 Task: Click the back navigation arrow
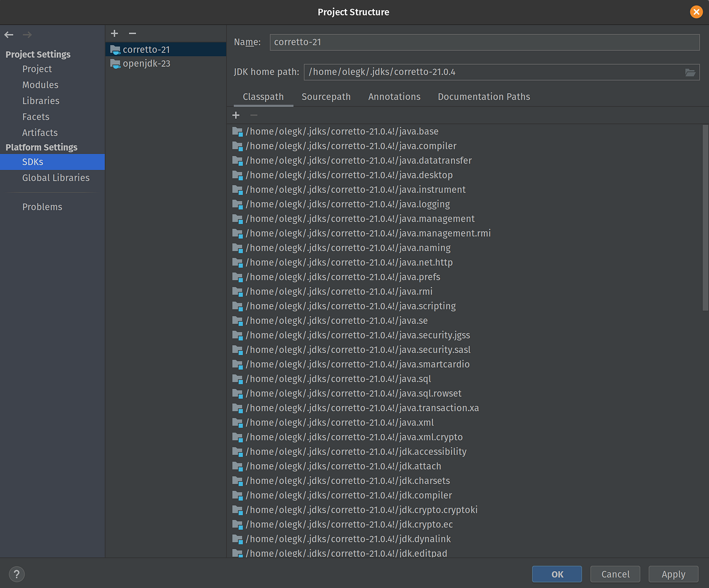coord(9,35)
